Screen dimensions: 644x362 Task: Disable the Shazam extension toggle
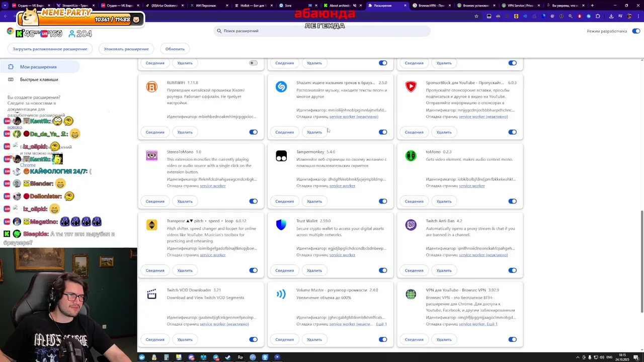click(383, 132)
